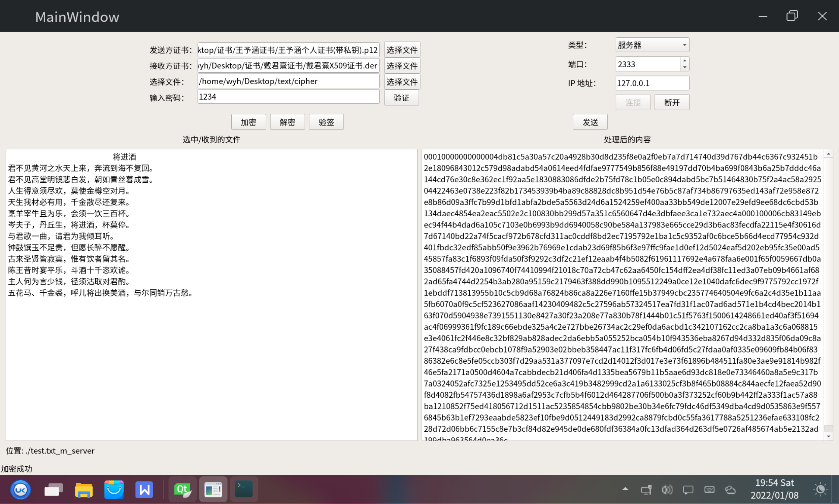This screenshot has width=839, height=504.
Task: Open the WPS Writer taskbar icon
Action: tap(144, 490)
